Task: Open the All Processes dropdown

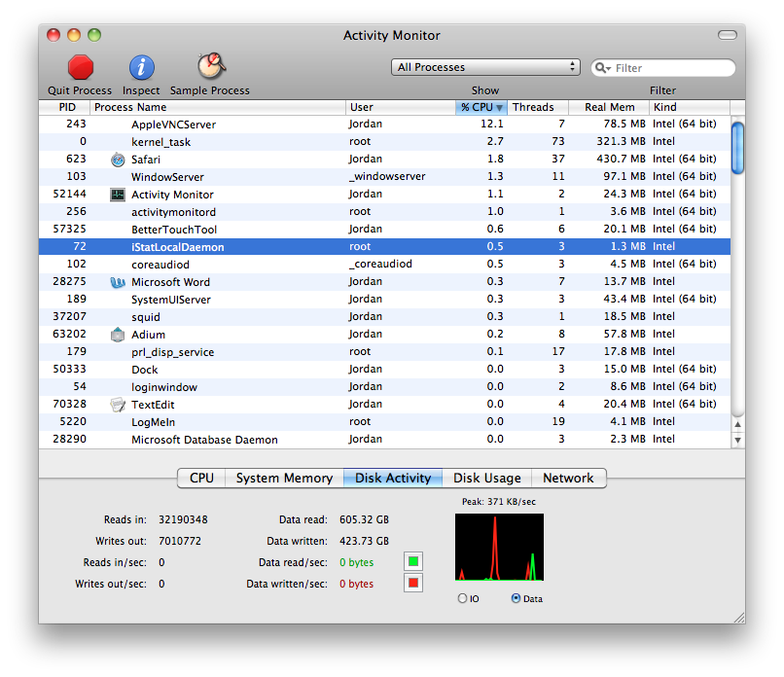Action: 485,67
